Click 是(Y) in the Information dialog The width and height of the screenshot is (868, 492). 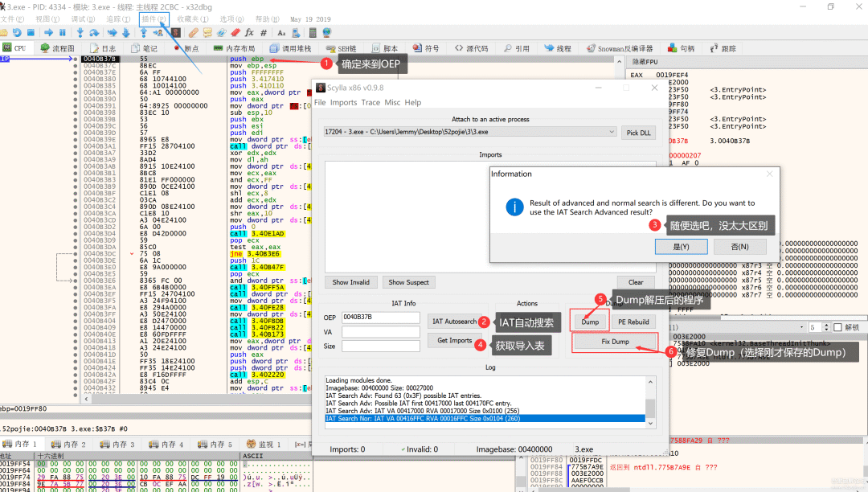[x=681, y=247]
